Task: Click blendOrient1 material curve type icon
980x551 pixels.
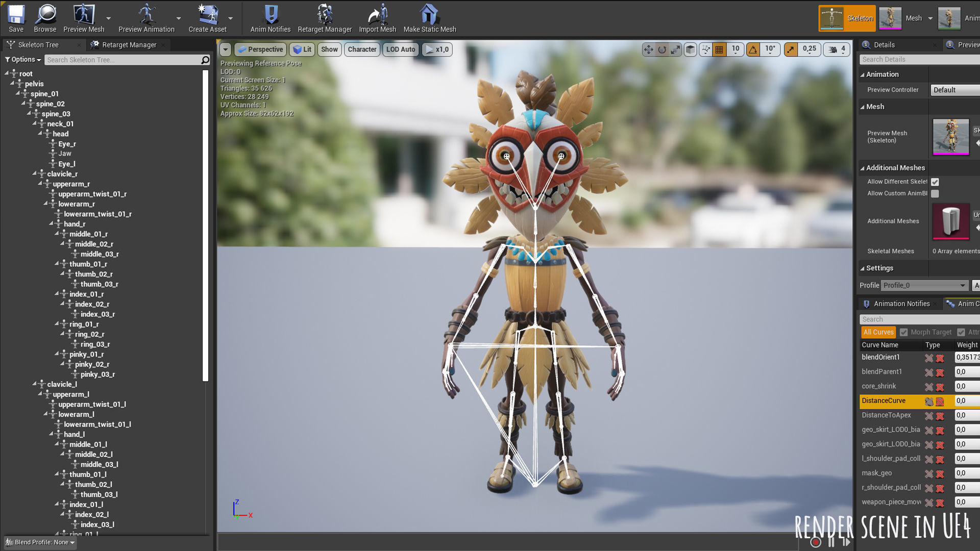Action: 940,358
